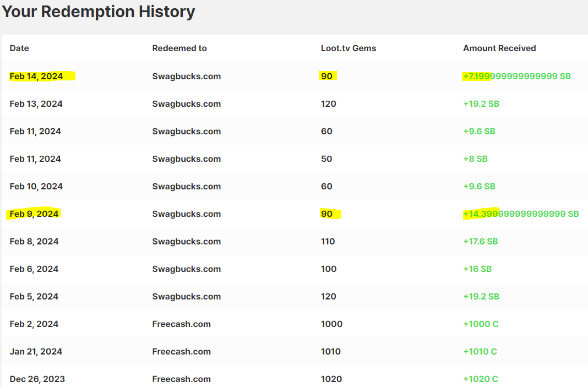Select the "+1020 C" amount
Image resolution: width=588 pixels, height=387 pixels.
[481, 379]
